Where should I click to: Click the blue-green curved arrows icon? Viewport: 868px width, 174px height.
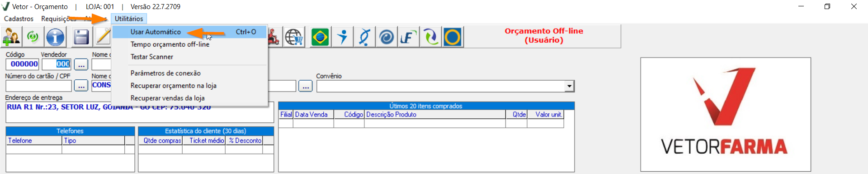point(430,37)
